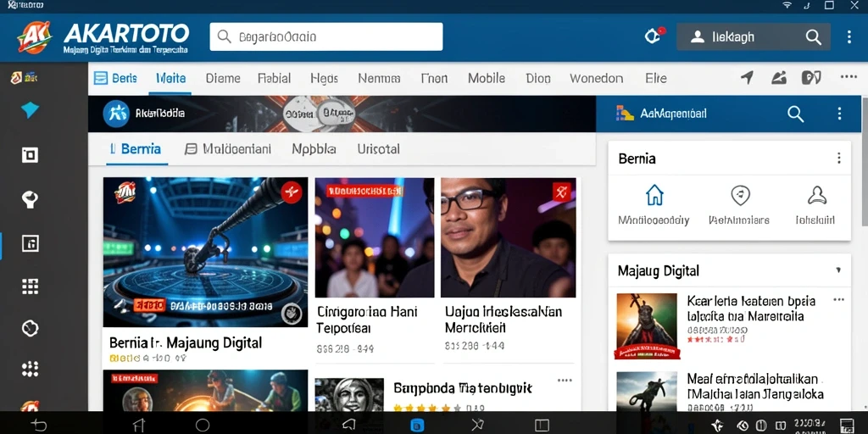Open the microphone studio article thumbnail

pyautogui.click(x=205, y=252)
